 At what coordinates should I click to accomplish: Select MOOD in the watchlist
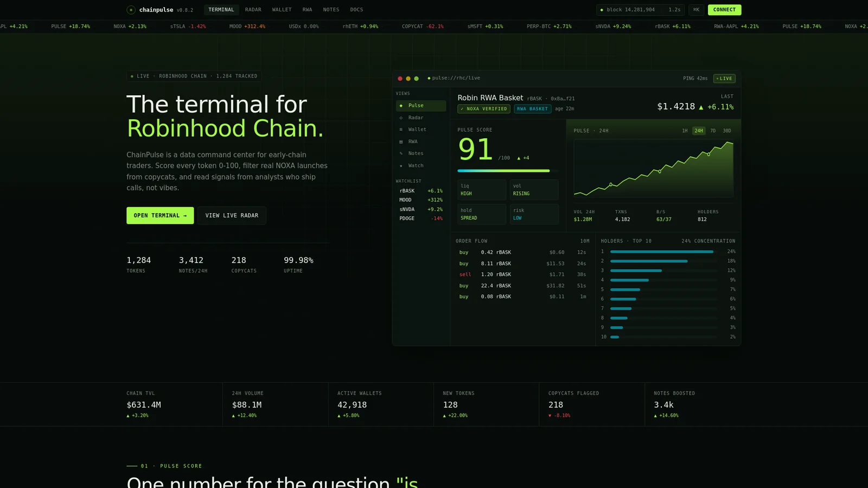pos(421,200)
